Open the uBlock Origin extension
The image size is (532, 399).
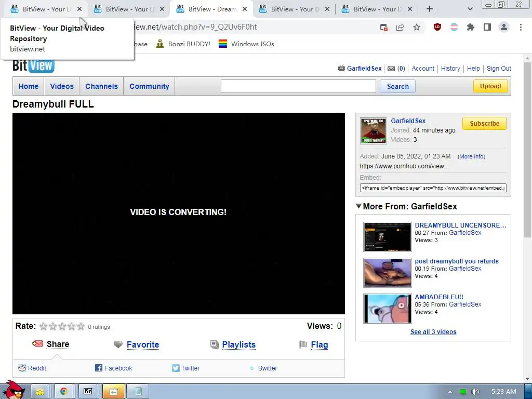click(437, 27)
